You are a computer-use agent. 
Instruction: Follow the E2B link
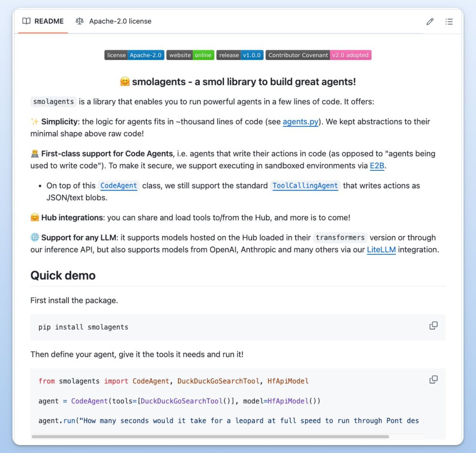tap(377, 166)
